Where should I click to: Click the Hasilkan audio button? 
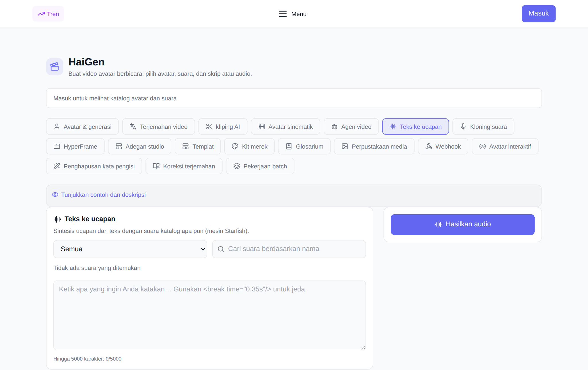point(463,224)
